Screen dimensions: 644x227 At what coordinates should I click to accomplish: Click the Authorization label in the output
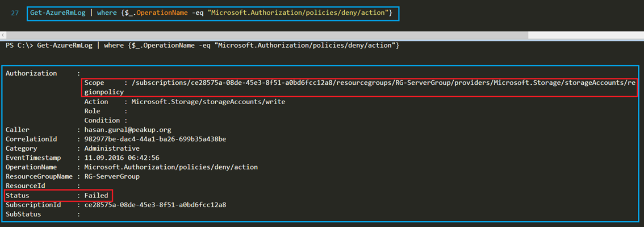click(31, 73)
